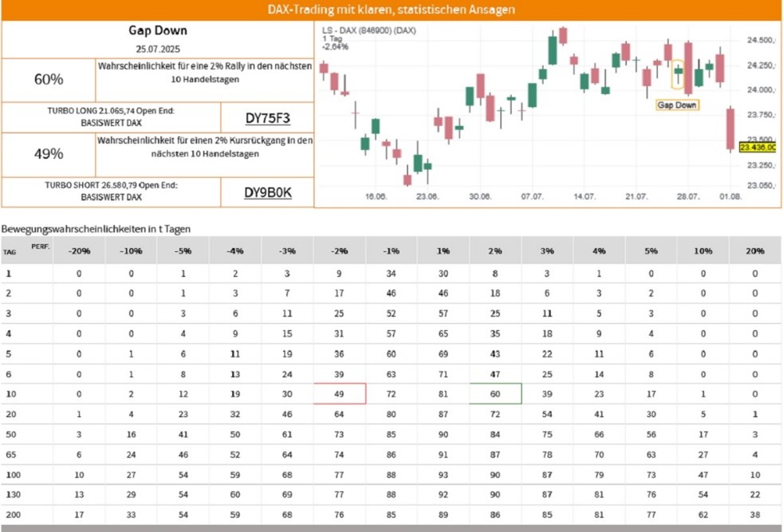Viewport: 783px width, 532px height.
Task: Click the "24.000" price level on the chart axis
Action: click(x=761, y=90)
